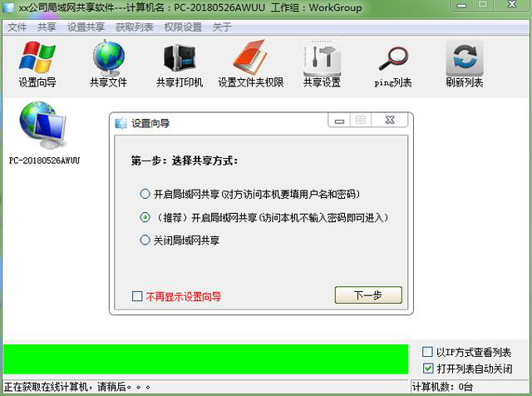
Task: Tick the 不再显示设置向导 checkbox
Action: (x=137, y=296)
